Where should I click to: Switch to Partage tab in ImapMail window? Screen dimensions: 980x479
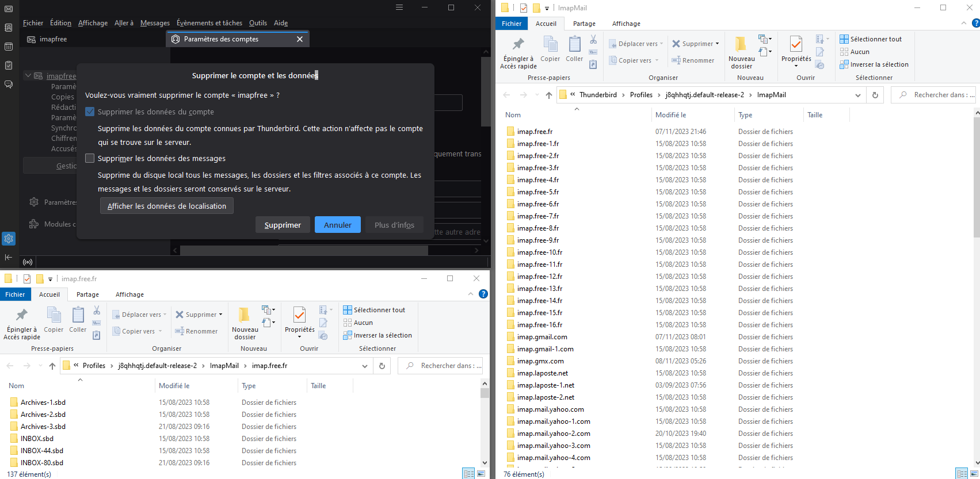tap(584, 24)
